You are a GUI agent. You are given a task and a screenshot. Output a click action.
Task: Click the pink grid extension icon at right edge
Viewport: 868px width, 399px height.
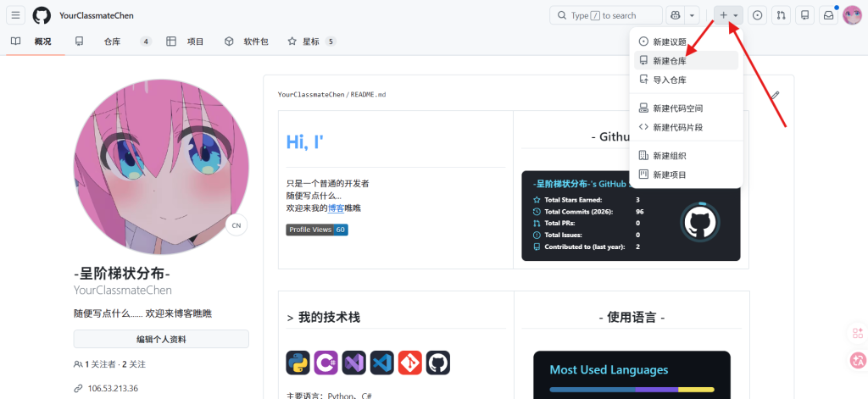[858, 333]
